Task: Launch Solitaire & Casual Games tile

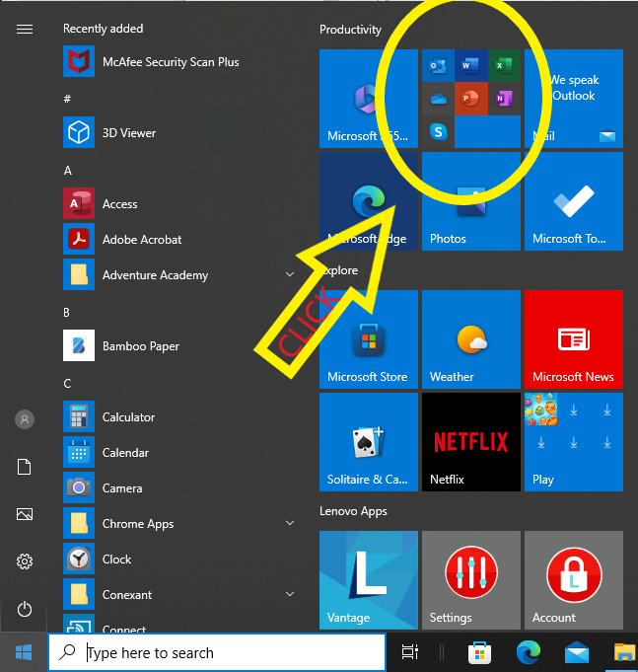Action: pyautogui.click(x=368, y=442)
